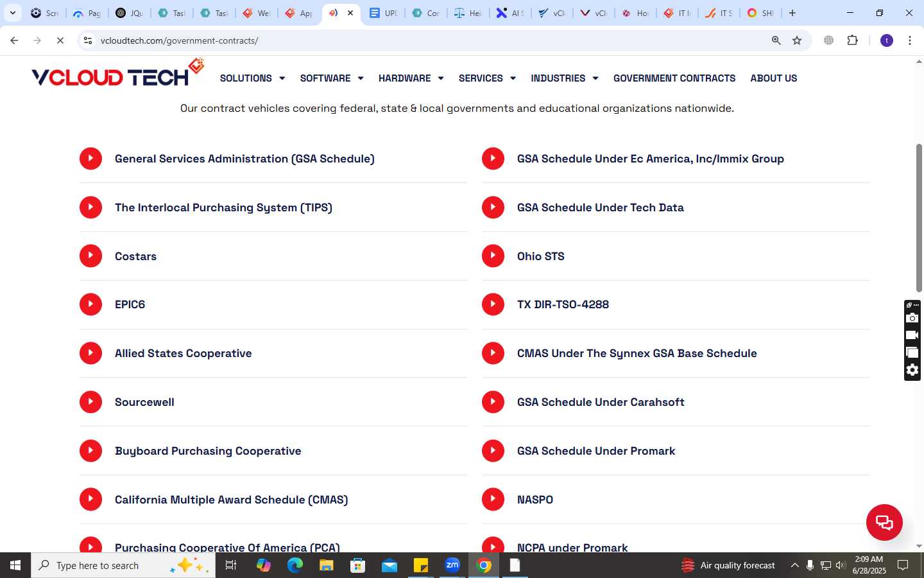Viewport: 924px width, 578px height.
Task: Open the Windows Start menu
Action: pyautogui.click(x=15, y=565)
